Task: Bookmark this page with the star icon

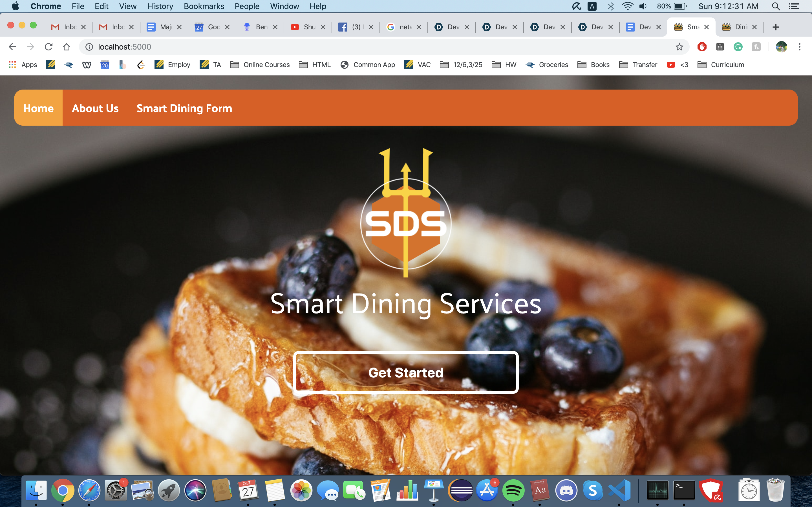Action: tap(679, 47)
